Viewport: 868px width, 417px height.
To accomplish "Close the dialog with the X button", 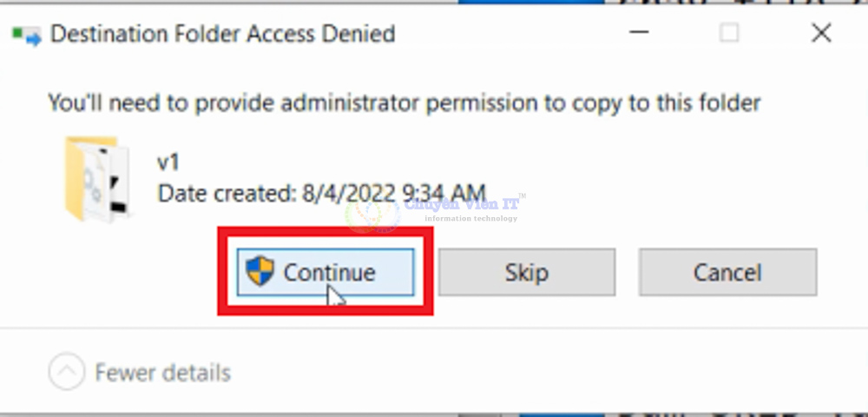I will click(x=820, y=34).
